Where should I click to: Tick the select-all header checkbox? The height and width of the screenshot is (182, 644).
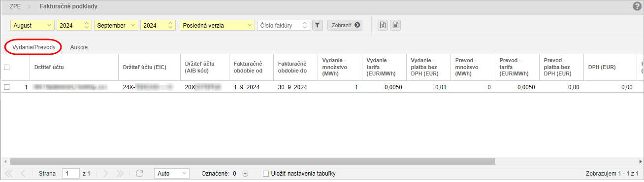point(7,68)
